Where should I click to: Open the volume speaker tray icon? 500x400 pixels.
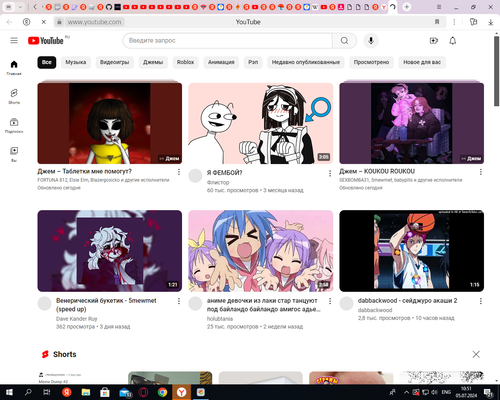click(x=434, y=392)
